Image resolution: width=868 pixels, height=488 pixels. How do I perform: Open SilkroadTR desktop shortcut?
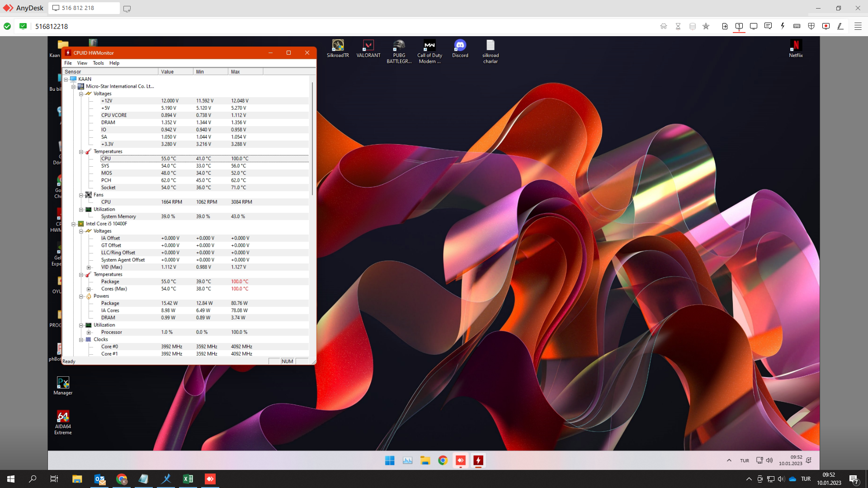tap(338, 49)
